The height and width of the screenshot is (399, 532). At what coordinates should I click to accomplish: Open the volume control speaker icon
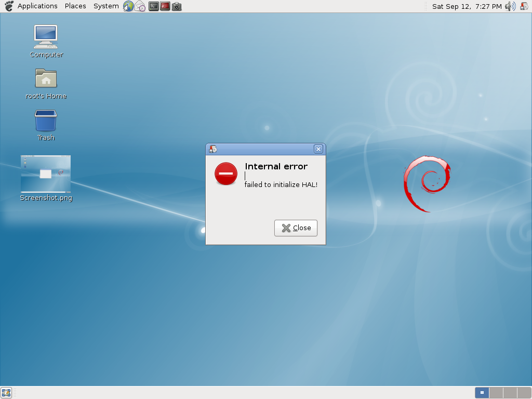[510, 6]
